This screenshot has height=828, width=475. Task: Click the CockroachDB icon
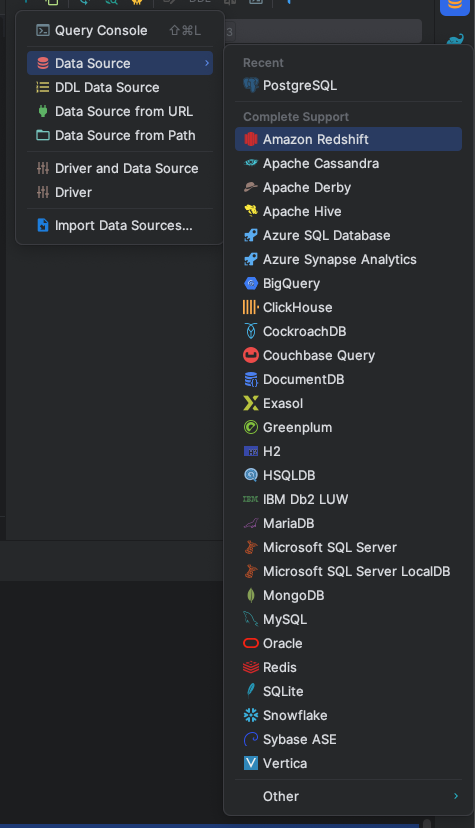251,331
